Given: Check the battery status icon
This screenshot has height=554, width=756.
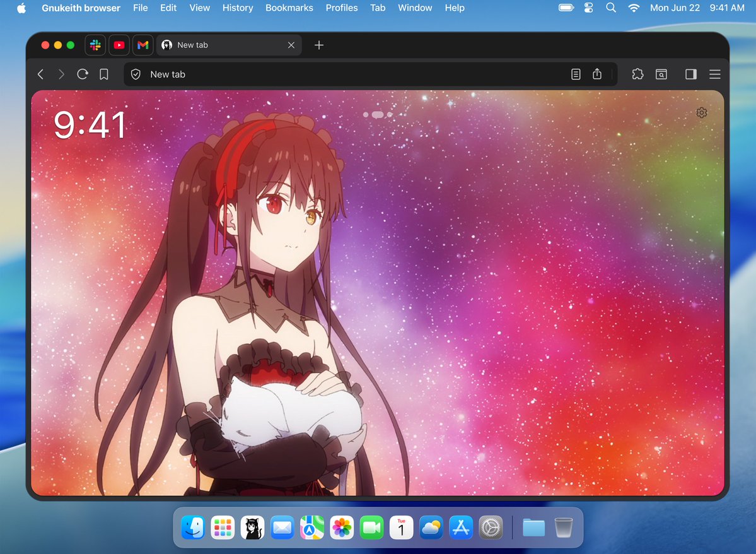Looking at the screenshot, I should (566, 8).
